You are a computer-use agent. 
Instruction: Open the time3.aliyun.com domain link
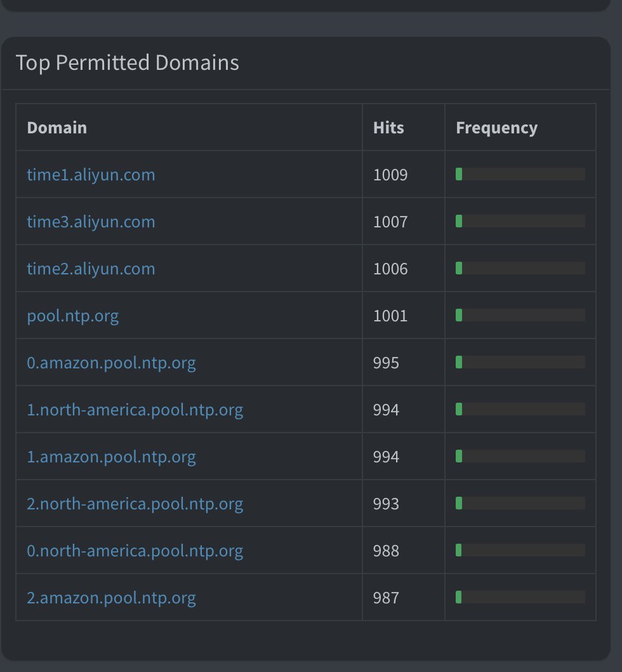[x=91, y=222]
